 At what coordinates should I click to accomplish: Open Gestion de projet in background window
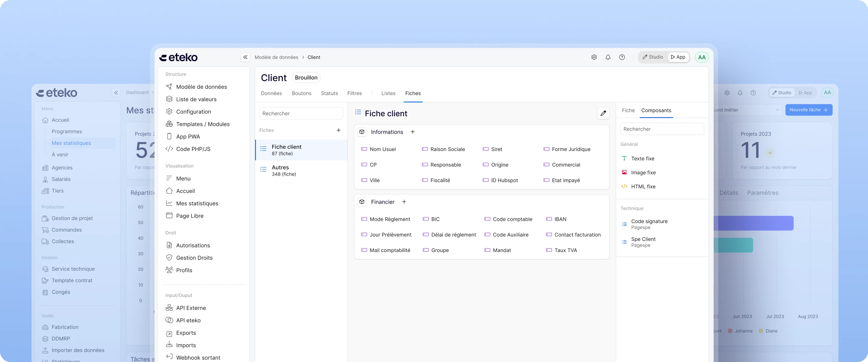[x=67, y=218]
